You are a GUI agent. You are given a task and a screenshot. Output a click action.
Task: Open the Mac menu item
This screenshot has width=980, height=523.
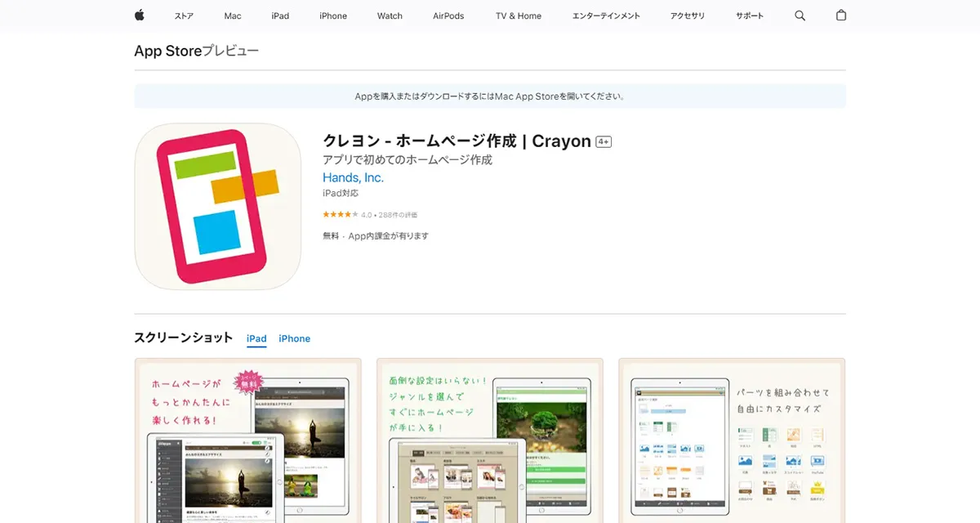[233, 16]
